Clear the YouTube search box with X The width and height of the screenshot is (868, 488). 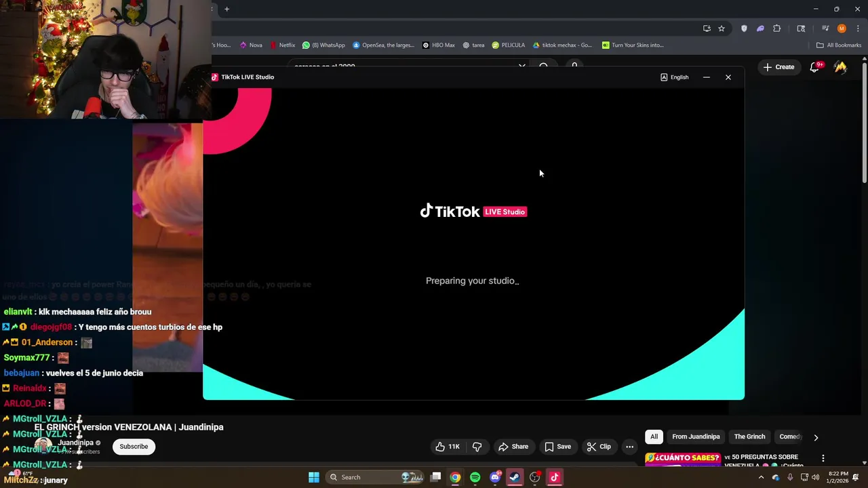point(522,66)
